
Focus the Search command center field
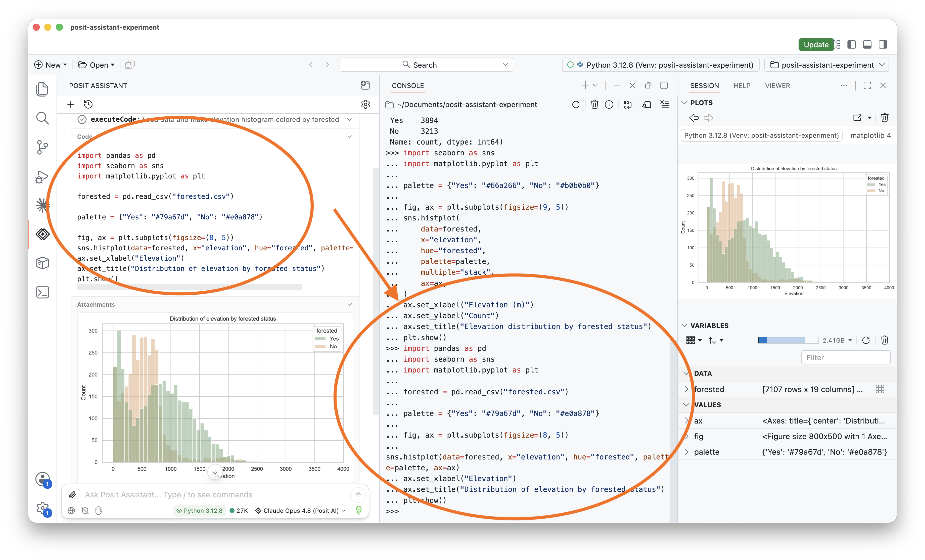tap(426, 65)
